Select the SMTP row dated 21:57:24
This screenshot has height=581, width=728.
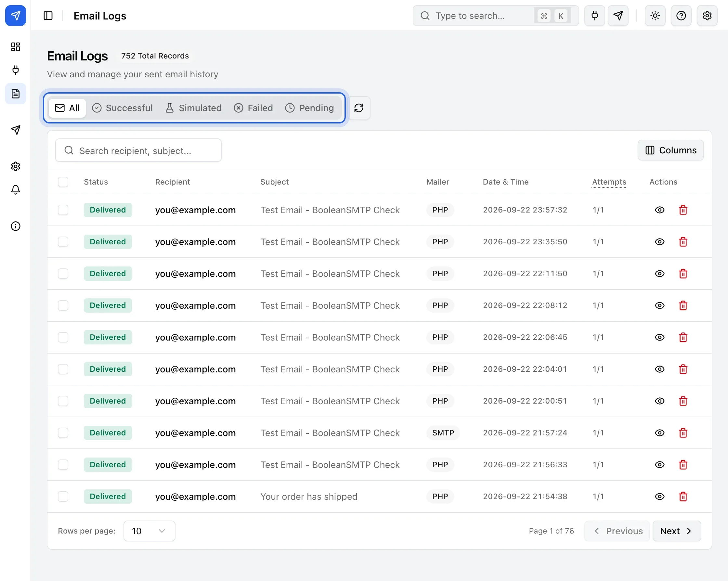pyautogui.click(x=63, y=433)
